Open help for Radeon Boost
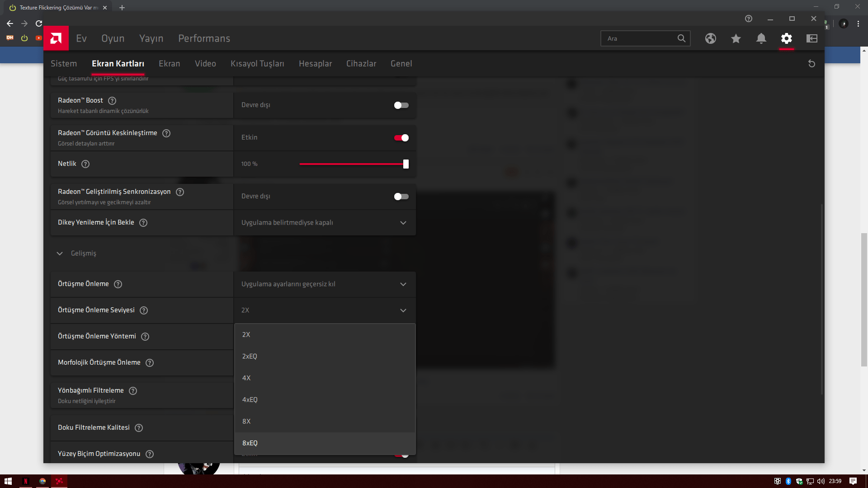Screen dimensions: 868x488 (x=112, y=101)
